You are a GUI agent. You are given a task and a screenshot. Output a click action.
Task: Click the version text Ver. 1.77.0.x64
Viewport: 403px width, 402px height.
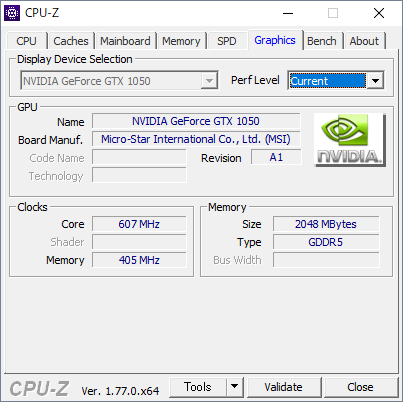[x=120, y=391]
